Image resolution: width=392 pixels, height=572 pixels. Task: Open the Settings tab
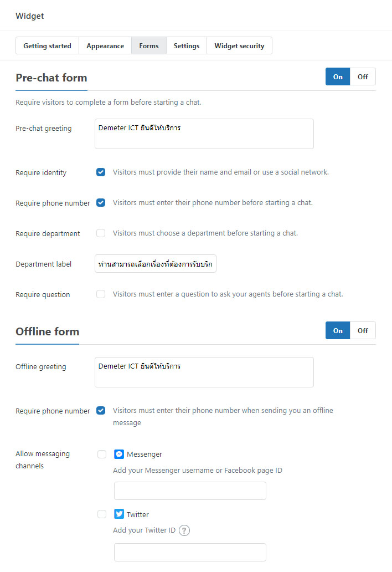[187, 45]
